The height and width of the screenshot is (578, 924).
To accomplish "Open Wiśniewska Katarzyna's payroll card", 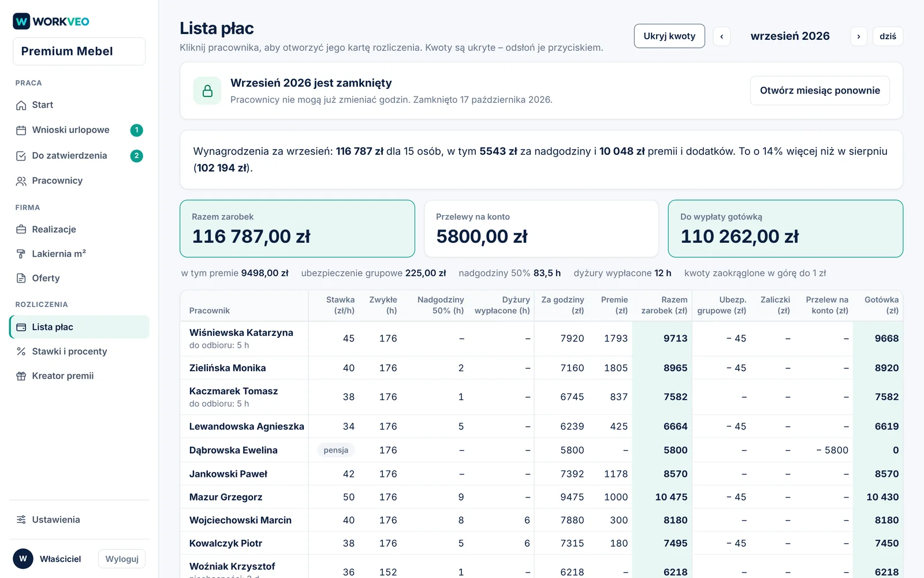I will 541,339.
